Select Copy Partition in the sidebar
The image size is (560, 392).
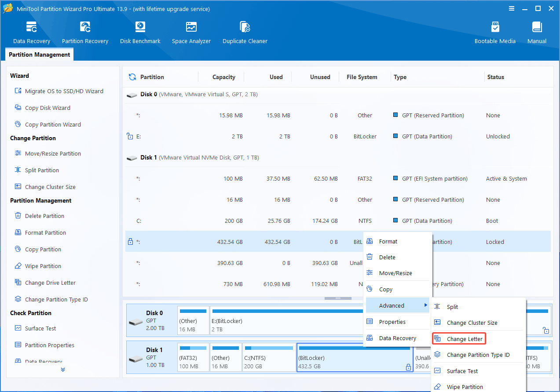pos(38,250)
